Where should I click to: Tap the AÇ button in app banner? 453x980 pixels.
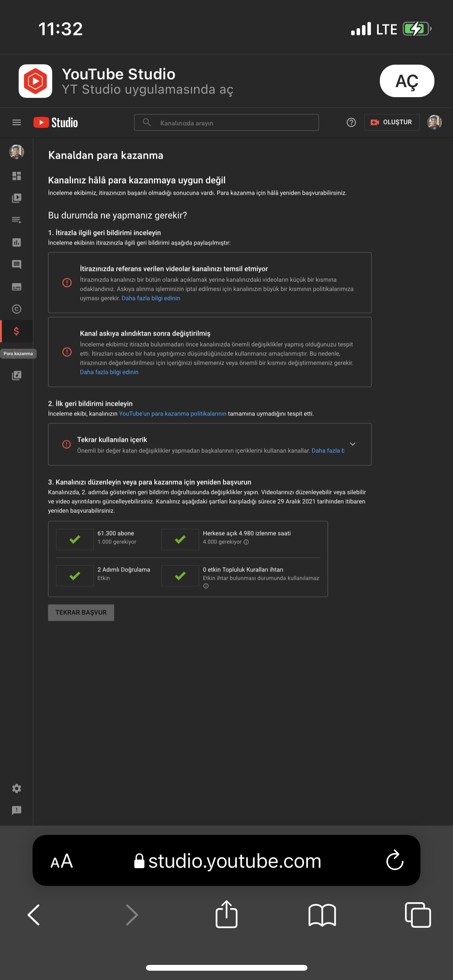click(x=407, y=81)
